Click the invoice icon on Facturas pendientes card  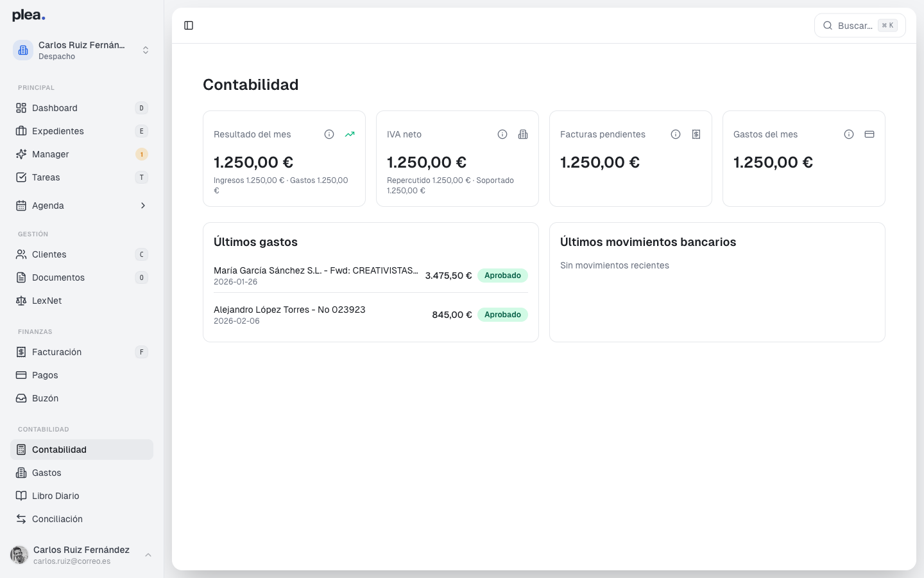pos(696,134)
